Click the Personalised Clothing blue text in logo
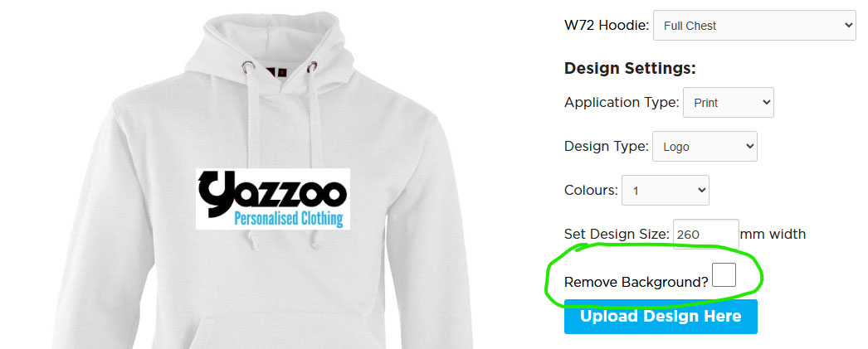 point(289,219)
